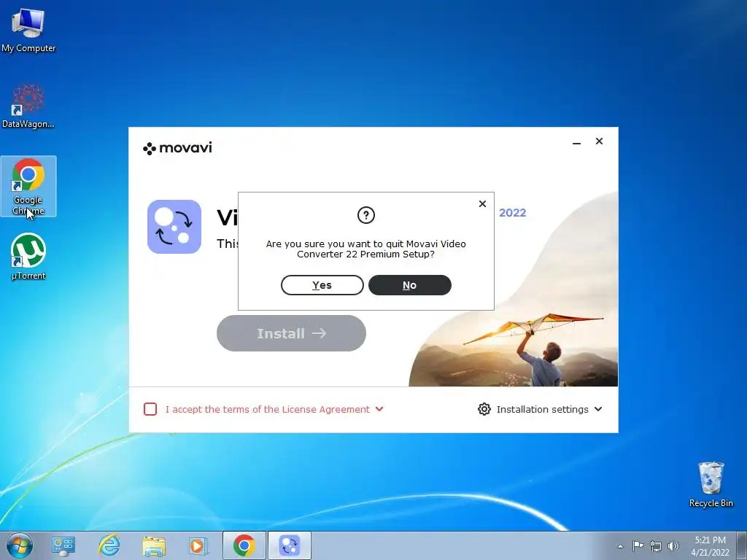Select the 2022 label in installer
The width and height of the screenshot is (747, 560).
click(513, 213)
